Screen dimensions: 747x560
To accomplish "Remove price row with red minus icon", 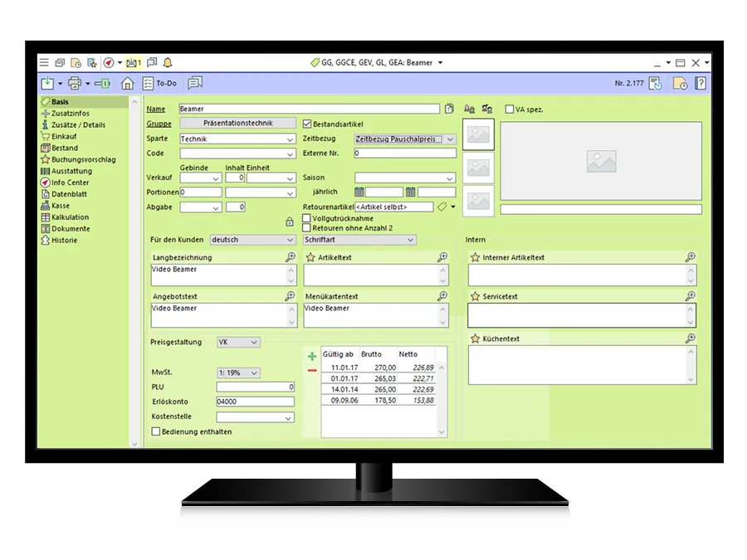I will pyautogui.click(x=312, y=370).
